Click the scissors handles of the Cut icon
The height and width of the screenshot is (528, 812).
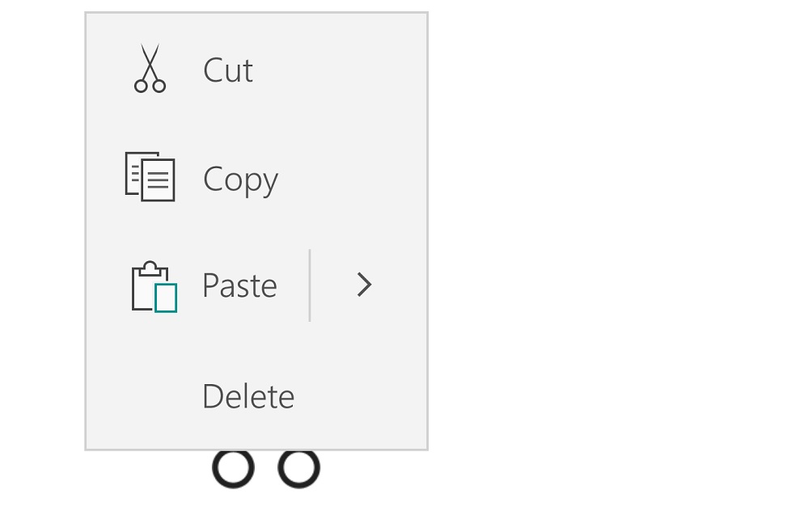pyautogui.click(x=150, y=86)
